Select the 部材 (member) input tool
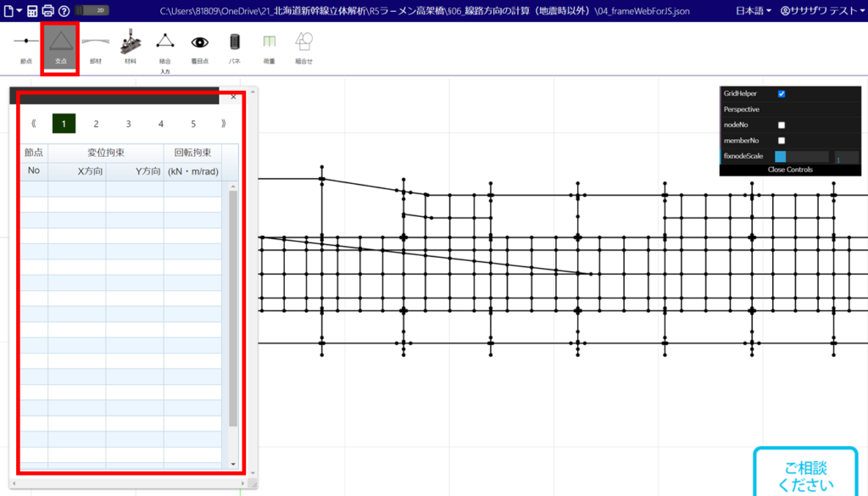 click(95, 47)
